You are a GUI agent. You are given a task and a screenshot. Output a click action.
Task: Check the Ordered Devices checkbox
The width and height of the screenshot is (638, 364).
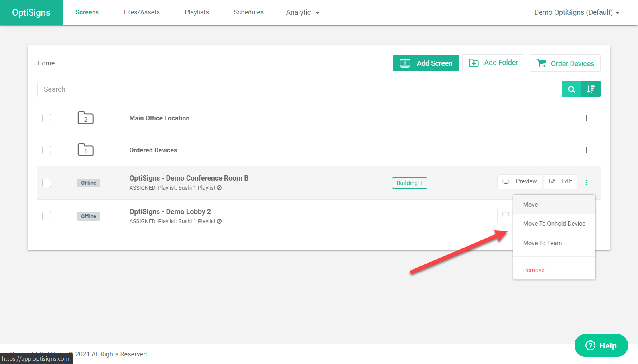47,150
